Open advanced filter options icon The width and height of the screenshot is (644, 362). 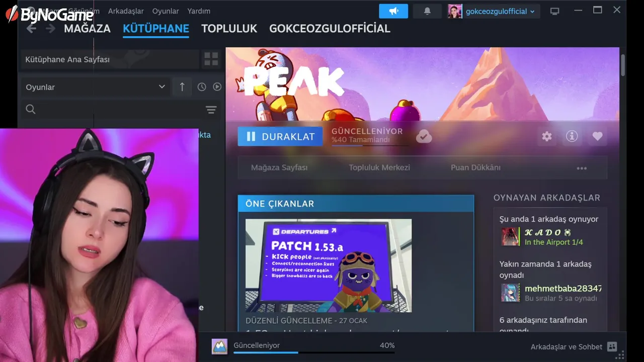[x=211, y=110]
